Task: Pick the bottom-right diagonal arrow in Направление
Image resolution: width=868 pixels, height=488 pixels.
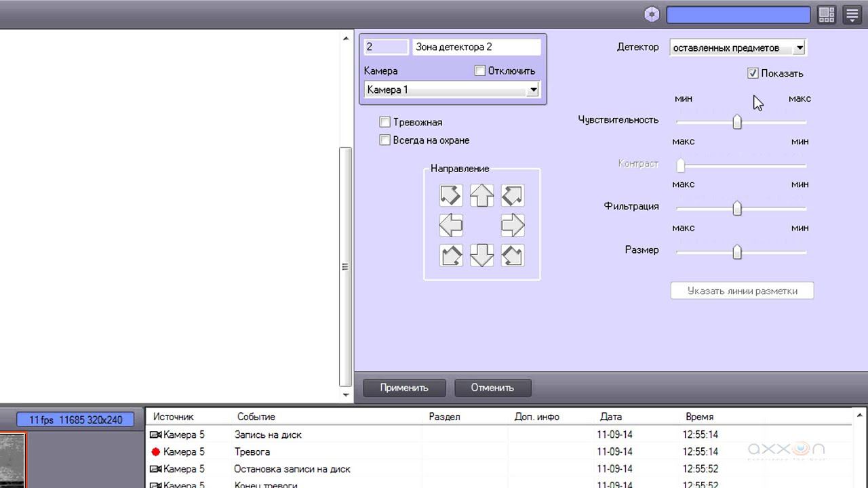Action: [513, 256]
